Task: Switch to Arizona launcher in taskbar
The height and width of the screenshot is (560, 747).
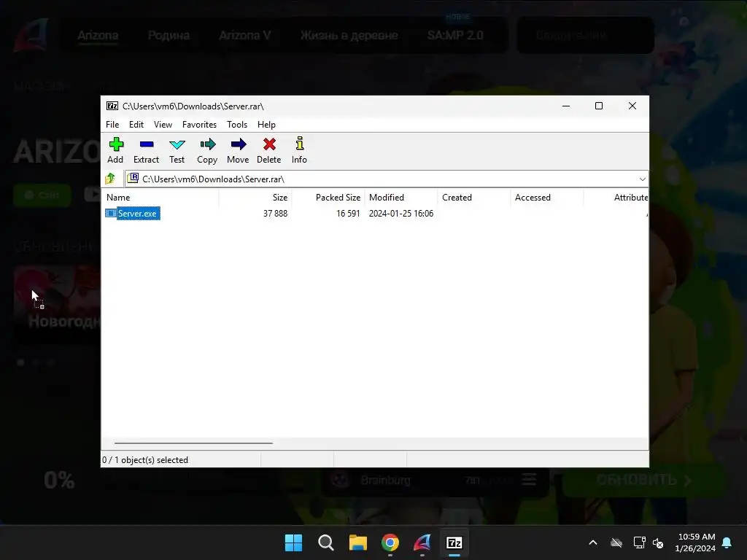Action: (x=422, y=542)
